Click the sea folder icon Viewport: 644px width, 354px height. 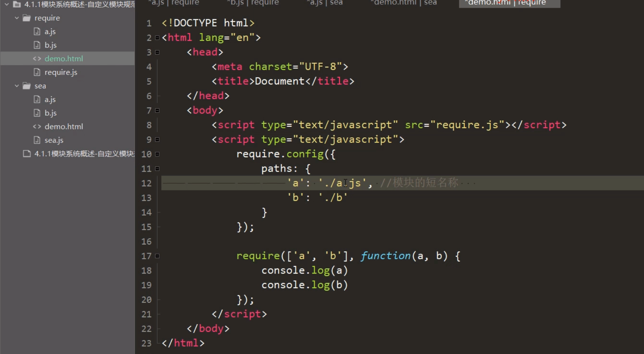pos(27,86)
